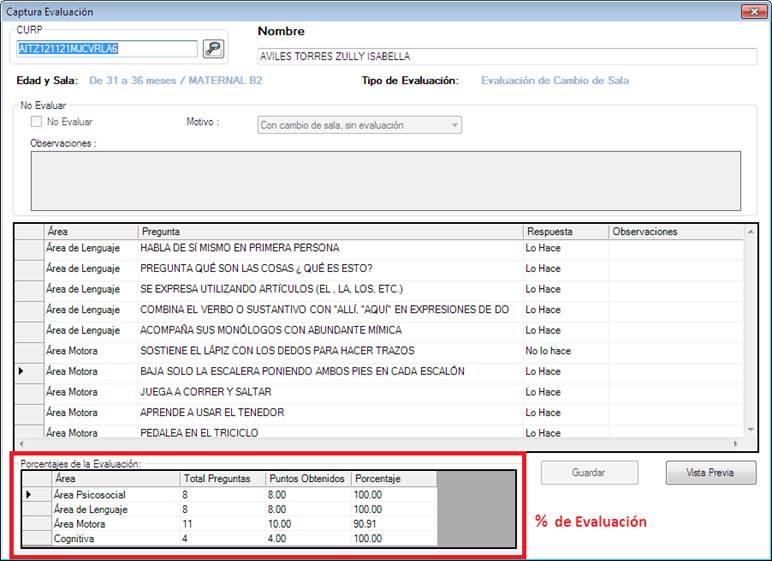Select row JUEGA A CORRER Y SALTAR
Screen dimensions: 772x561
point(379,393)
